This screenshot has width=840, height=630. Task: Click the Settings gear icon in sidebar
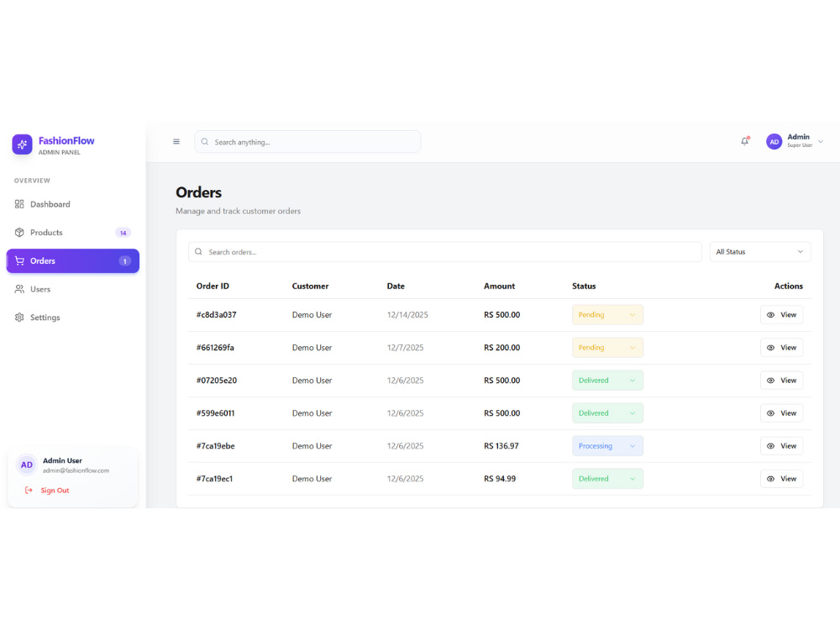click(19, 318)
